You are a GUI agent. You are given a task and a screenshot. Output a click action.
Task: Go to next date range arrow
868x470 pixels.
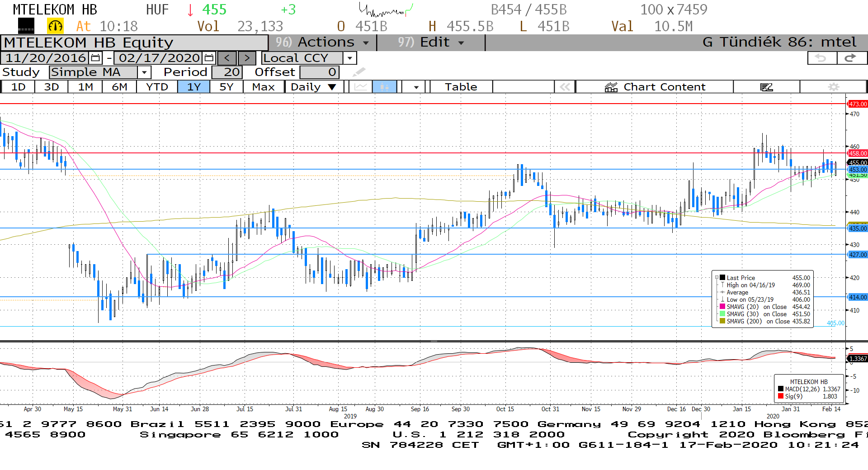(x=247, y=58)
